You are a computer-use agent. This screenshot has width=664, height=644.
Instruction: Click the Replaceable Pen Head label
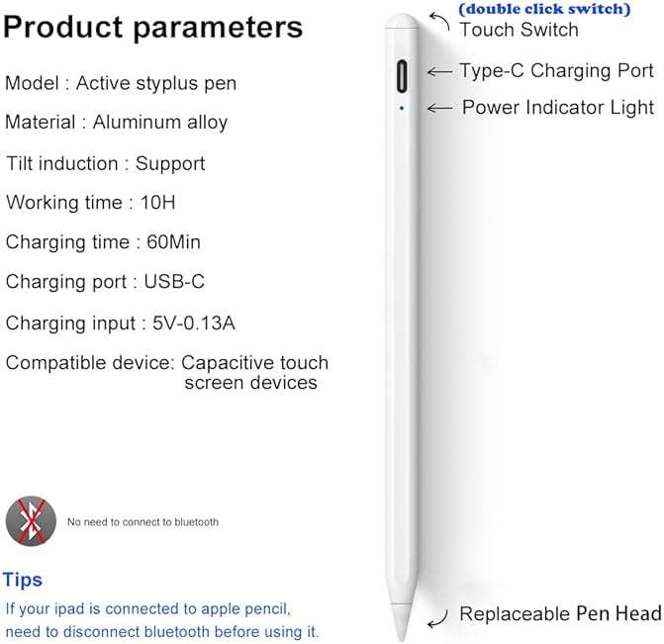pyautogui.click(x=560, y=614)
